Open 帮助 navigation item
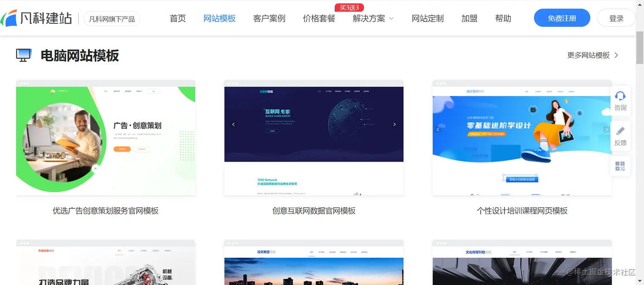 point(503,18)
